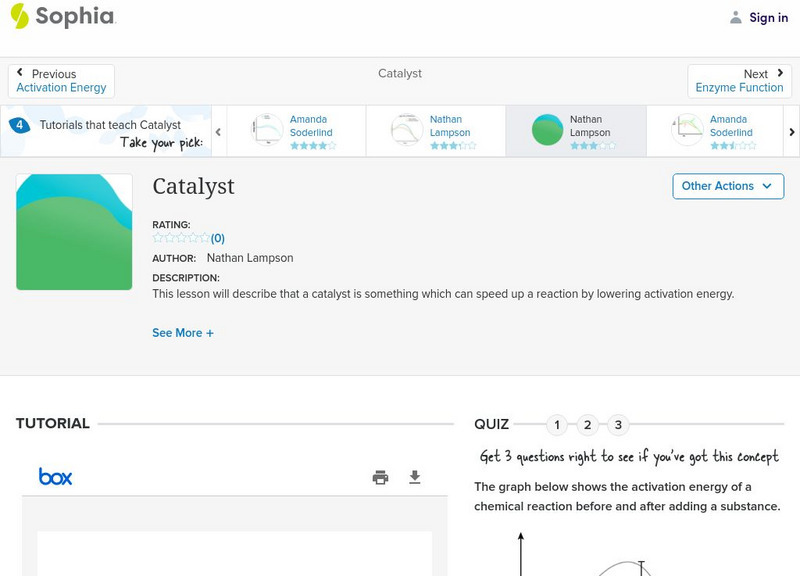The height and width of the screenshot is (576, 800).
Task: Click the Sign in link with user icon
Action: 758,17
